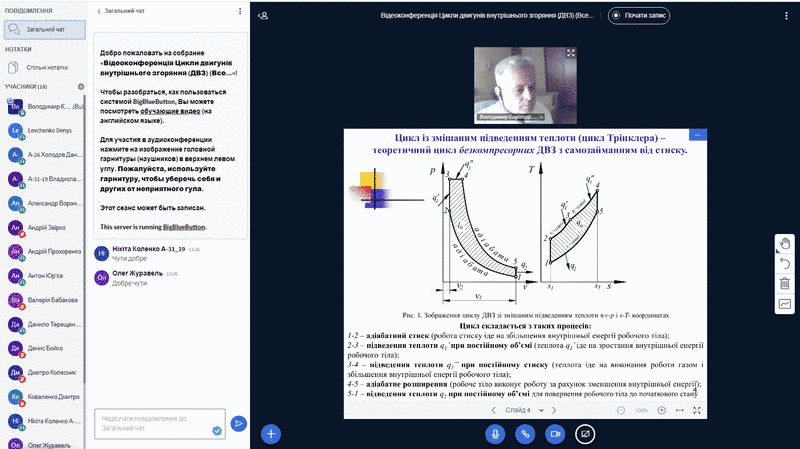Open chat options three-dot menu
Viewport: 800px width, 449px height.
pyautogui.click(x=240, y=11)
